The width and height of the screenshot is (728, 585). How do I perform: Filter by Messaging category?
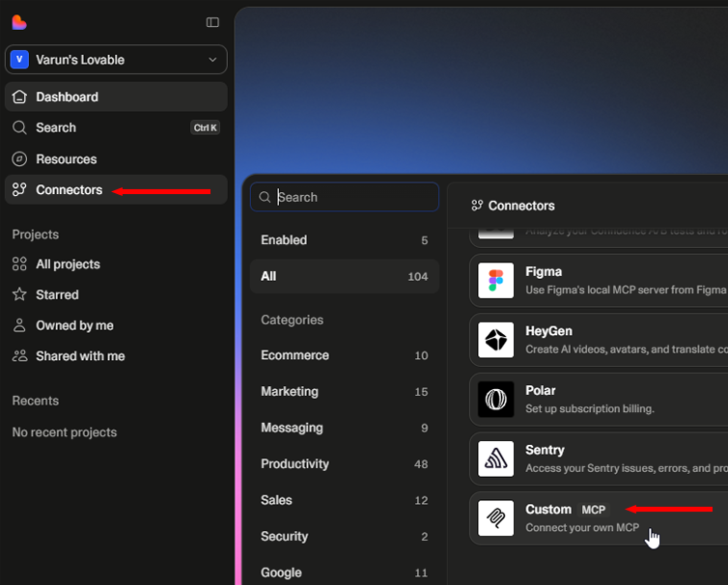pyautogui.click(x=345, y=428)
